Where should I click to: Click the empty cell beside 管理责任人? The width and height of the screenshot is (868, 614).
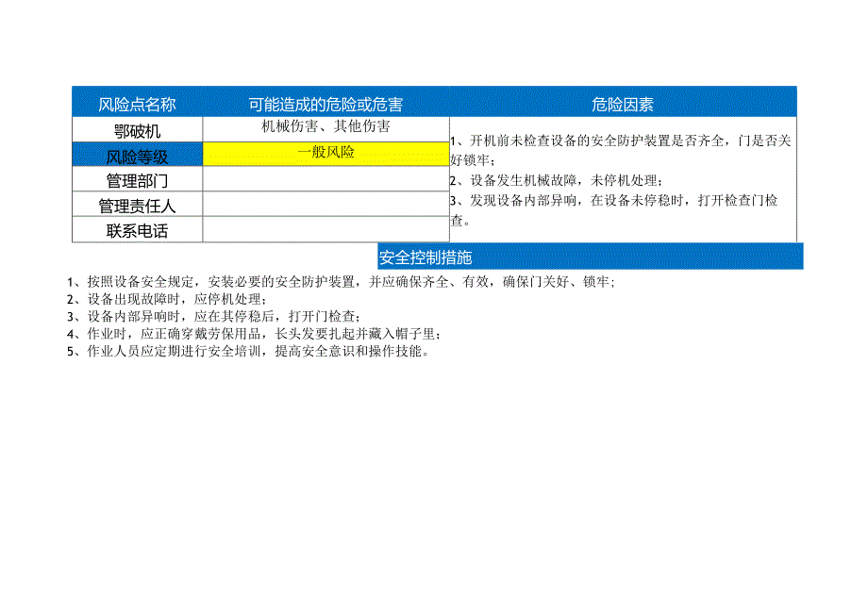coord(325,205)
